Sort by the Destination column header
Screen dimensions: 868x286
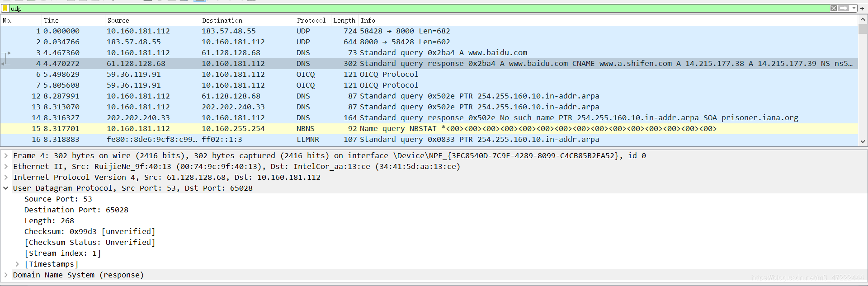click(x=247, y=20)
